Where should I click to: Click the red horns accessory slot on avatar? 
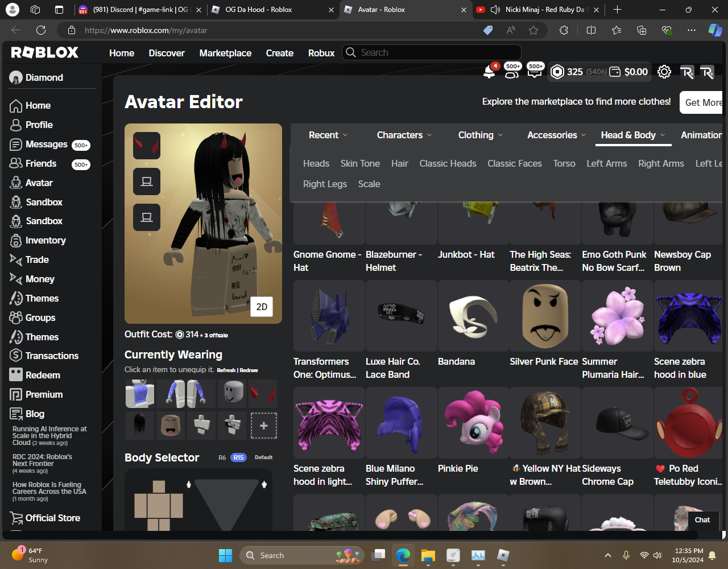tap(147, 146)
